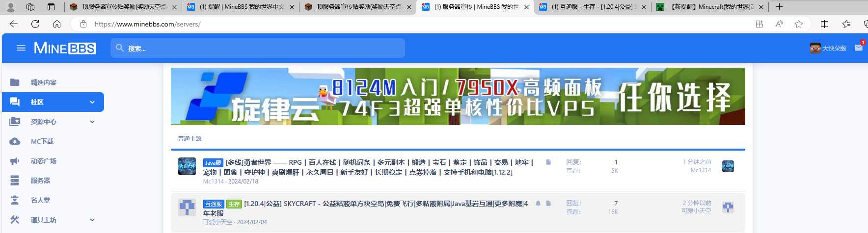Close the 服务器宣传 | MineBBS tab

(526, 7)
